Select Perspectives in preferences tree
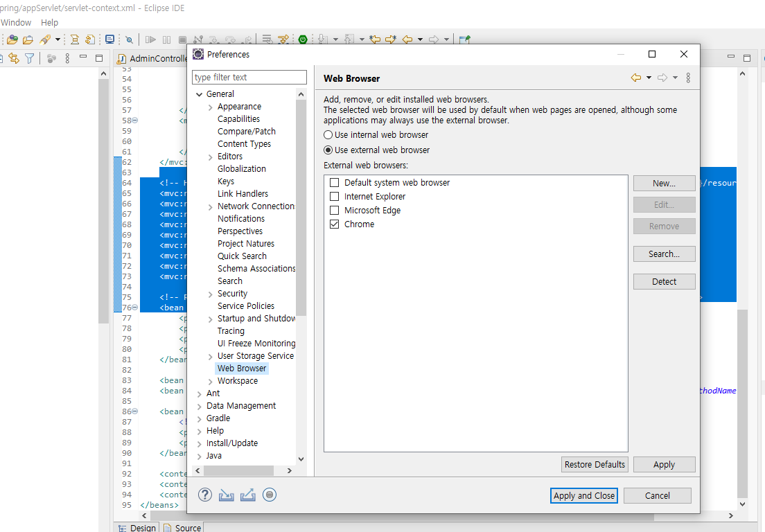Viewport: 765px width, 532px height. tap(240, 231)
